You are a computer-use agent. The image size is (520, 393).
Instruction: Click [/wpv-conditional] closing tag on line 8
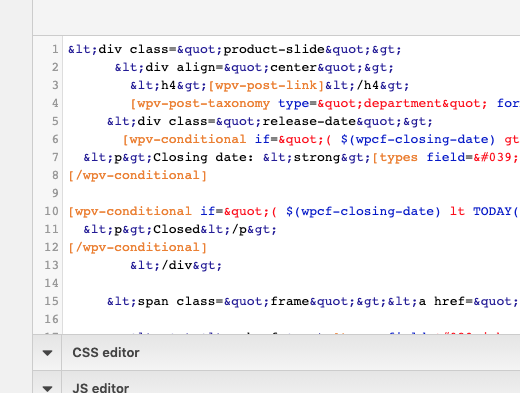pos(137,176)
